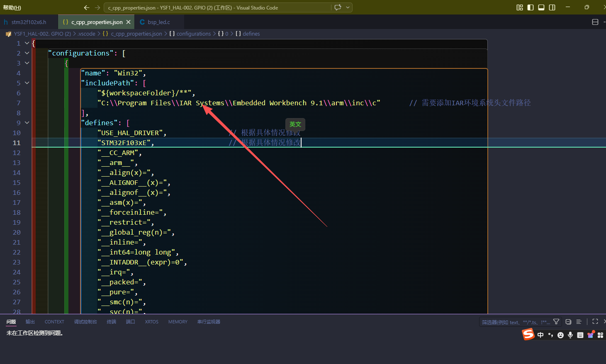Click the "name": "Win32" line
This screenshot has width=606, height=364.
coord(113,73)
